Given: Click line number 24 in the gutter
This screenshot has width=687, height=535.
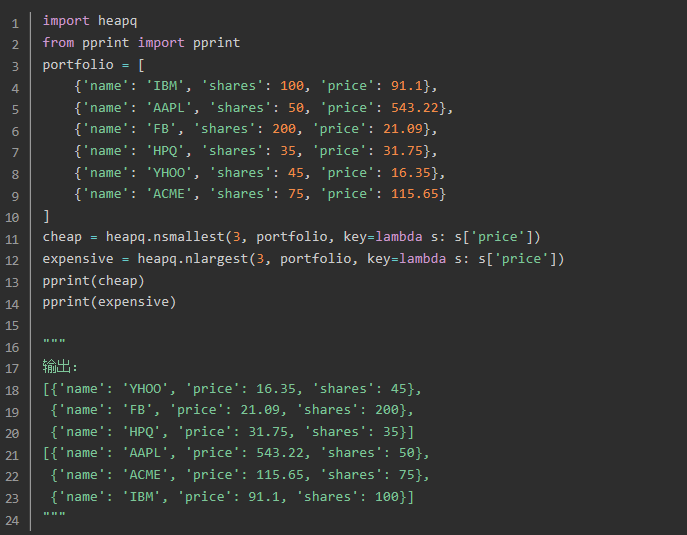Looking at the screenshot, I should click(x=12, y=519).
